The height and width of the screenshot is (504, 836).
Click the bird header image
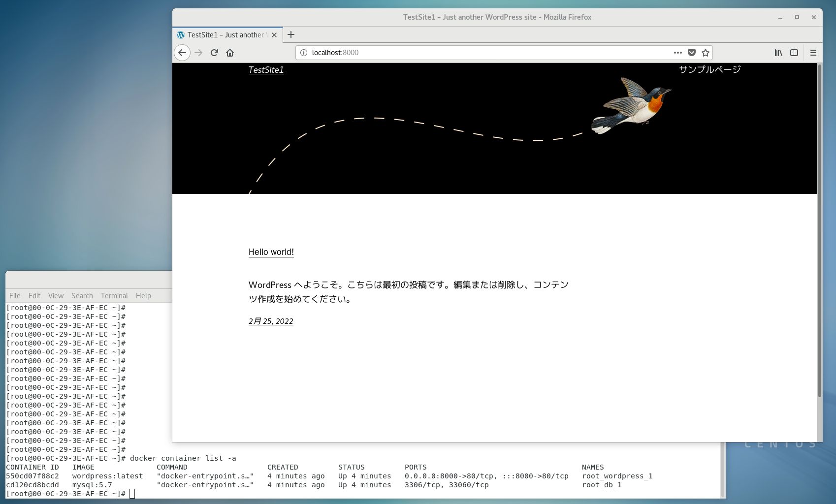(x=631, y=106)
